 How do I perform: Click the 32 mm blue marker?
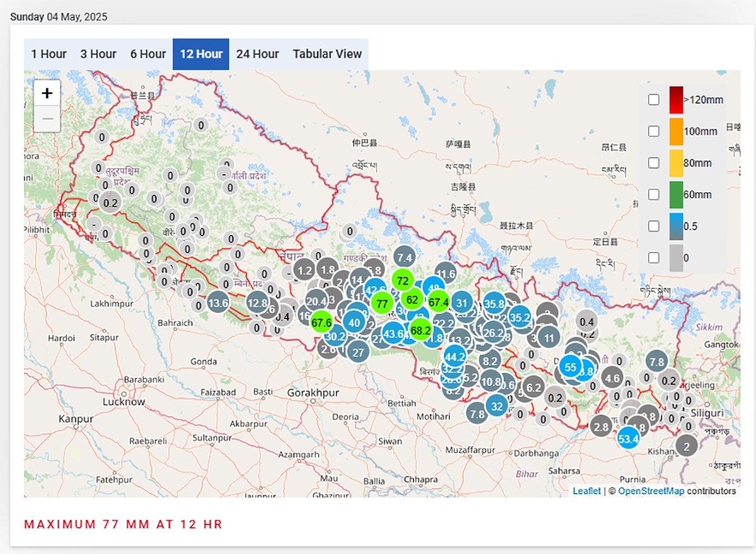497,407
